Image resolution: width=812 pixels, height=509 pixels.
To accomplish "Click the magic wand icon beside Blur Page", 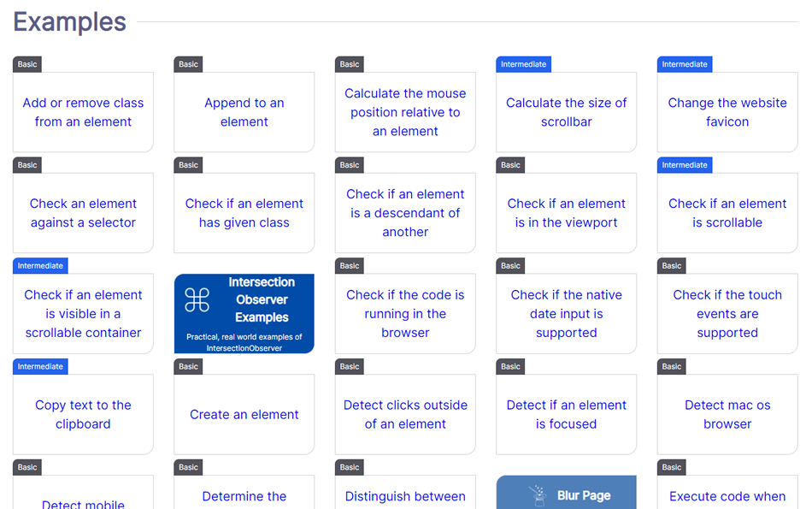I will pyautogui.click(x=538, y=494).
